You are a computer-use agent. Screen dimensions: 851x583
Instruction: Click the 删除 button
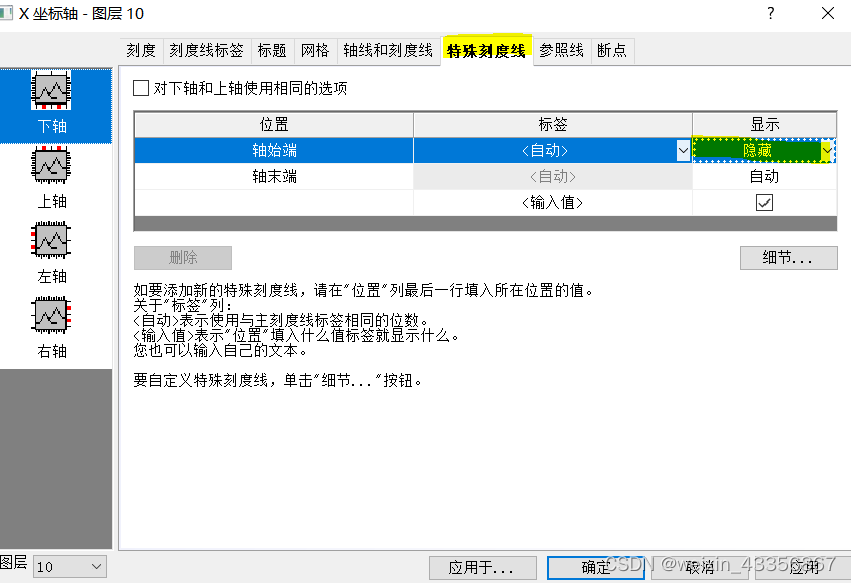click(x=183, y=258)
